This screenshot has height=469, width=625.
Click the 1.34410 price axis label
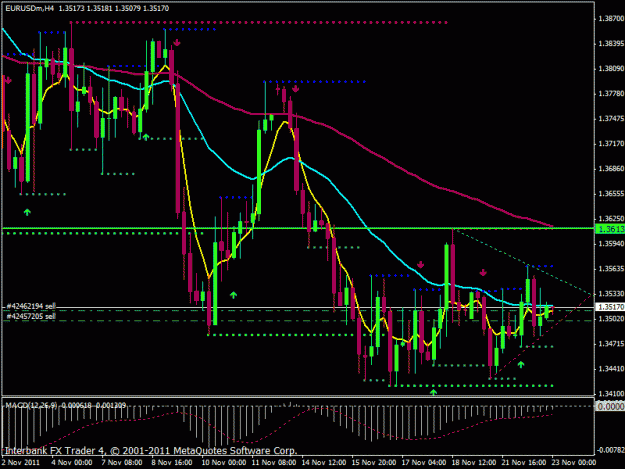(x=611, y=369)
